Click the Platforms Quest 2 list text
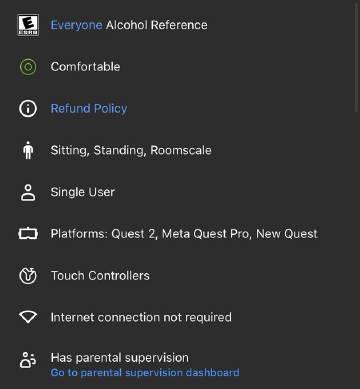Viewport: 360px width, 389px height. (x=184, y=234)
